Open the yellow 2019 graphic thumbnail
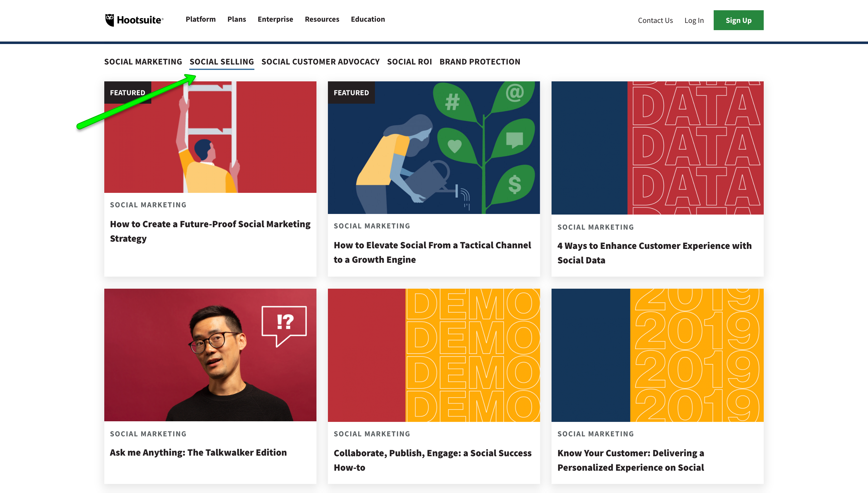This screenshot has height=493, width=868. tap(657, 355)
